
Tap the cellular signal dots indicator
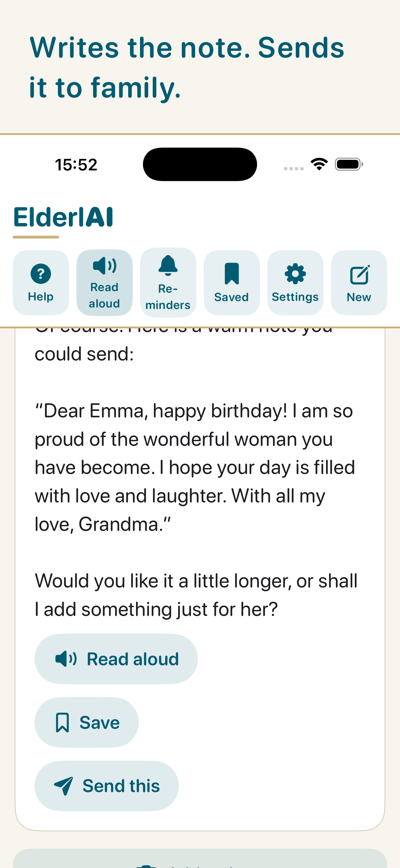click(x=294, y=169)
